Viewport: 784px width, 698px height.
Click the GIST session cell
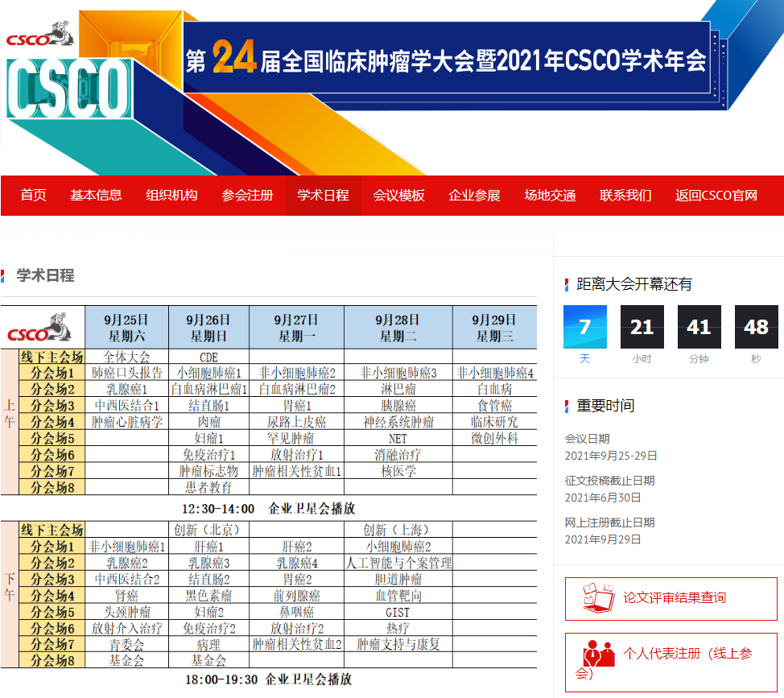pyautogui.click(x=398, y=612)
